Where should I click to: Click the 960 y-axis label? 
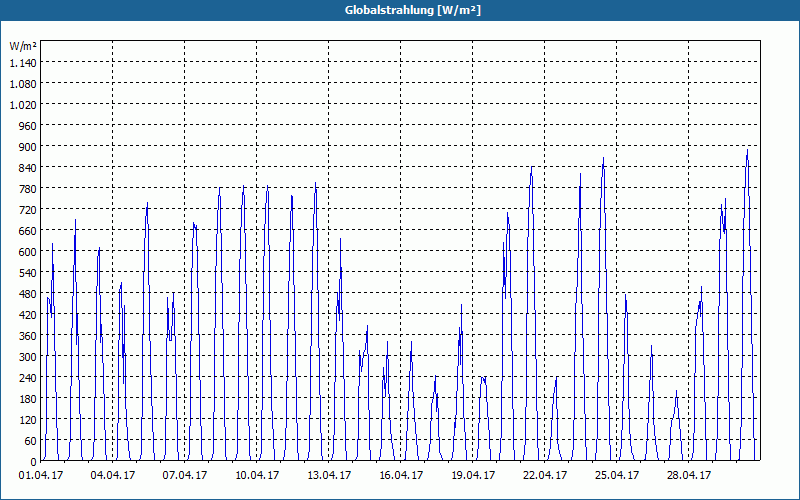28,126
